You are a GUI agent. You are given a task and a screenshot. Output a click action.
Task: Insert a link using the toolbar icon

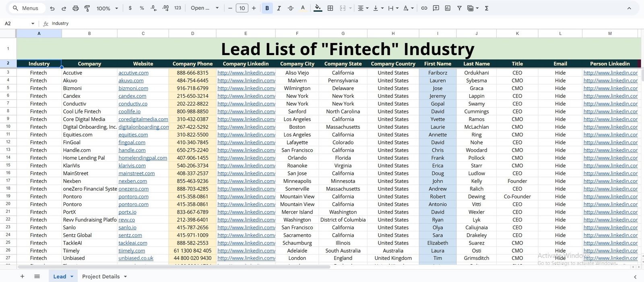click(424, 8)
